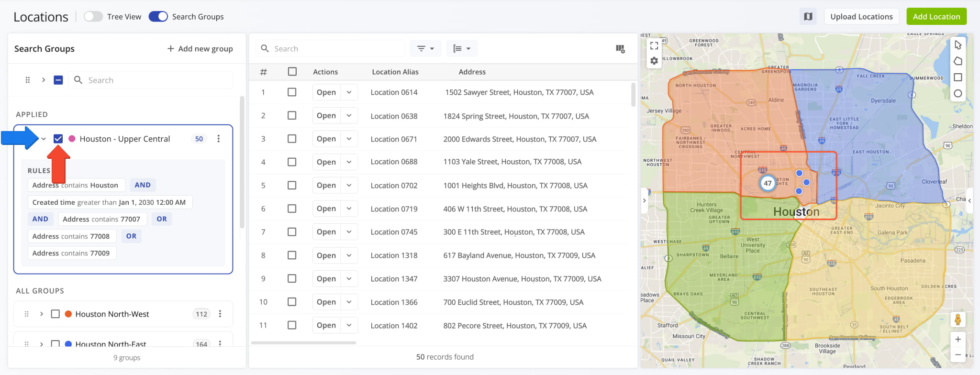Image resolution: width=980 pixels, height=375 pixels.
Task: Zoom out on the map
Action: point(958,354)
